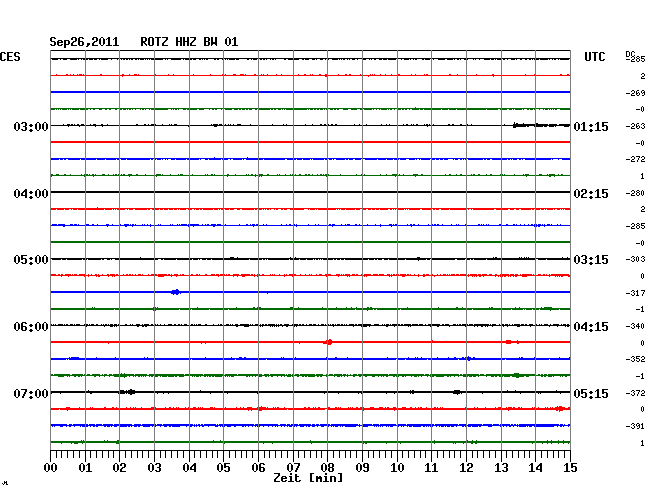Click the 05:00 local time label

(x=31, y=260)
